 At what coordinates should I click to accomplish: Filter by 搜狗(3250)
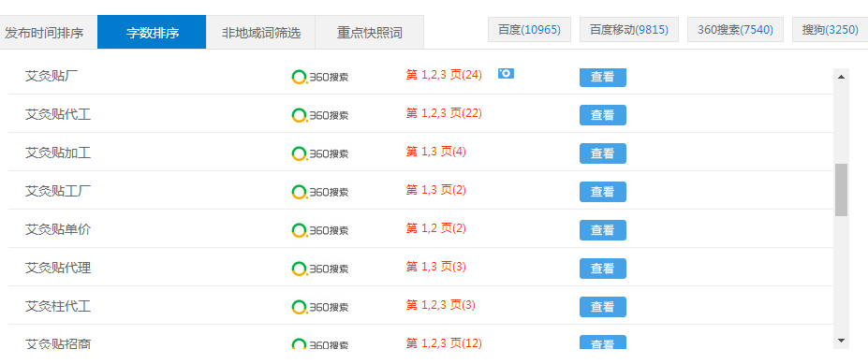coord(830,30)
